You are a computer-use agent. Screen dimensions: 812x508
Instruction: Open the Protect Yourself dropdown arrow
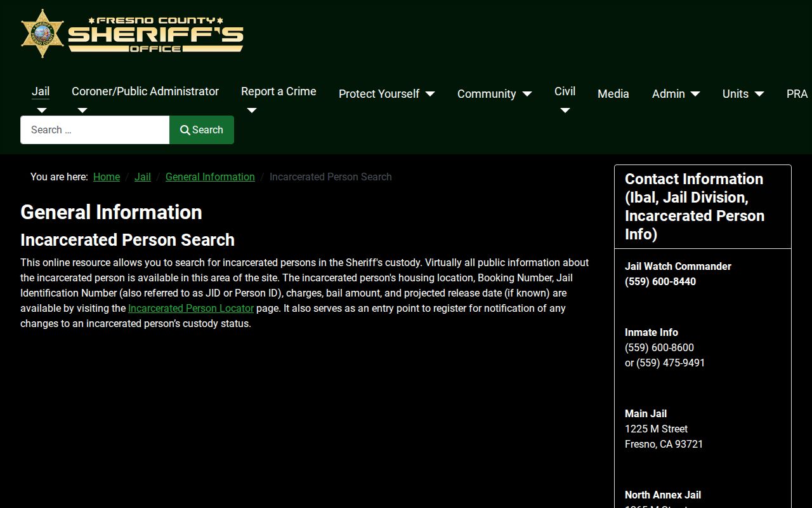click(430, 94)
